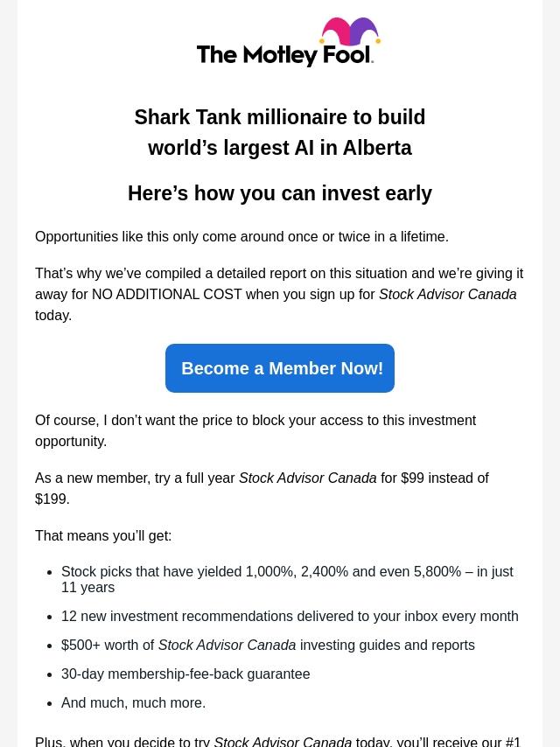Viewport: 560px width, 747px height.
Task: Select the "Here's how you can invest early" subheading
Action: (x=279, y=193)
